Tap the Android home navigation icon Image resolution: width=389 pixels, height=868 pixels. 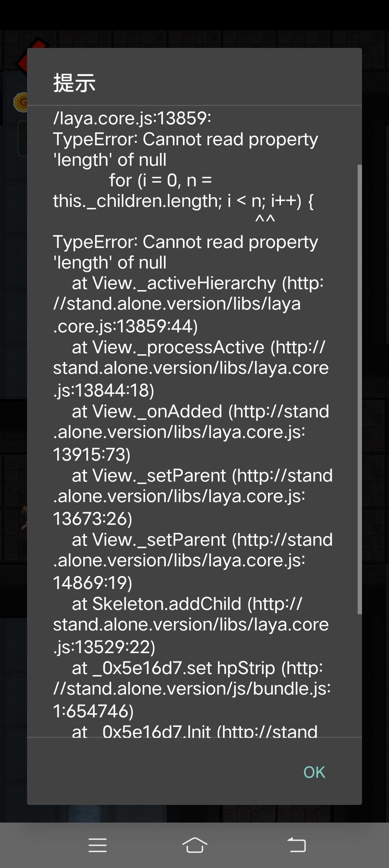(194, 845)
